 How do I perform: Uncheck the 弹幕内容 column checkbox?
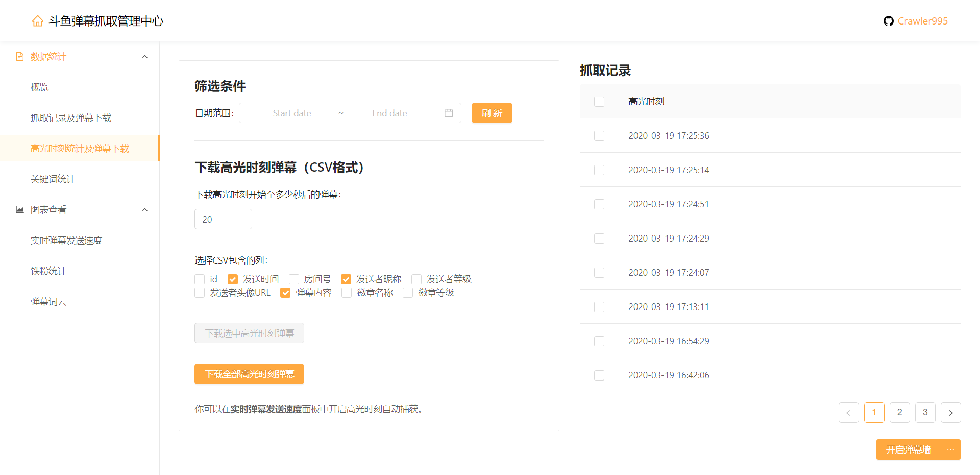click(x=285, y=293)
